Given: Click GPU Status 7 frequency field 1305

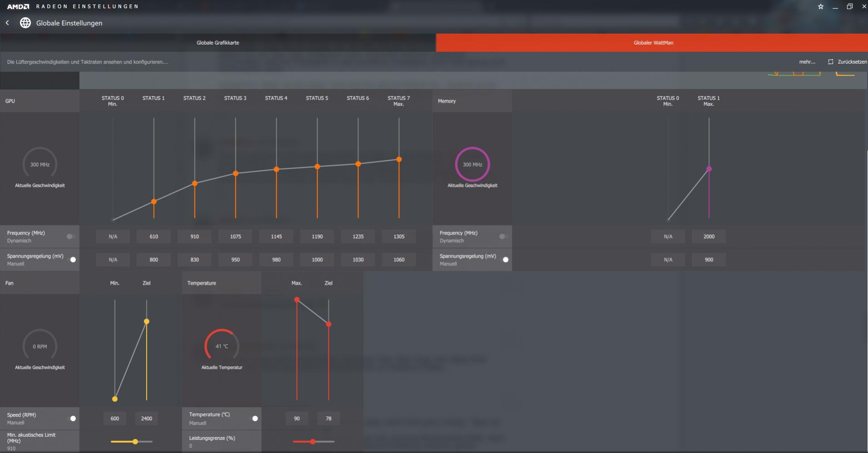Looking at the screenshot, I should 399,237.
